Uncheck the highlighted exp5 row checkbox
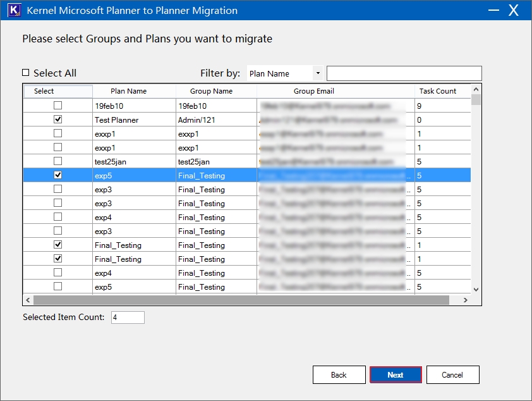Image resolution: width=532 pixels, height=401 pixels. pyautogui.click(x=57, y=175)
